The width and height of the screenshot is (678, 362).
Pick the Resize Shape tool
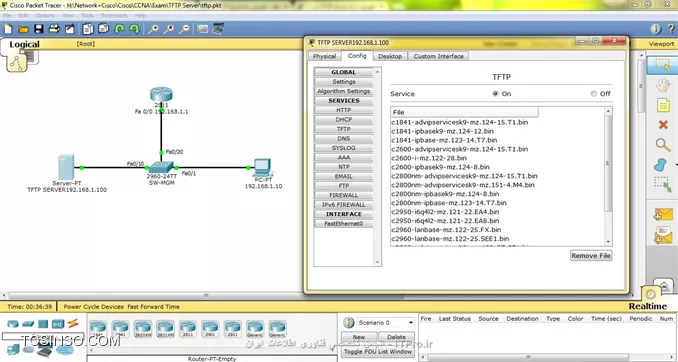(x=662, y=184)
